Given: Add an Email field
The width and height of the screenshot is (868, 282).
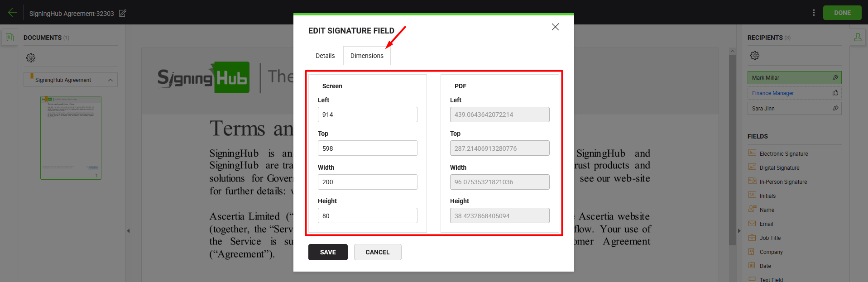Looking at the screenshot, I should click(x=766, y=224).
